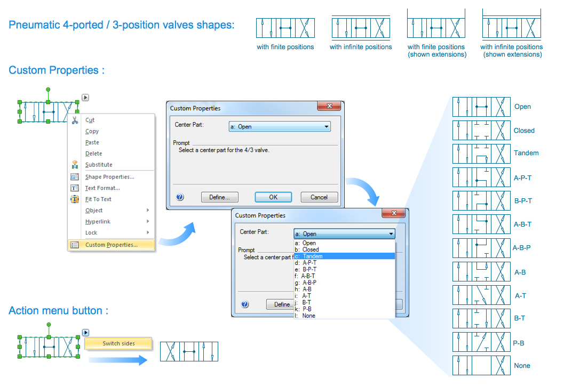Select Cut from the context menu
This screenshot has height=387, width=588.
tap(112, 120)
